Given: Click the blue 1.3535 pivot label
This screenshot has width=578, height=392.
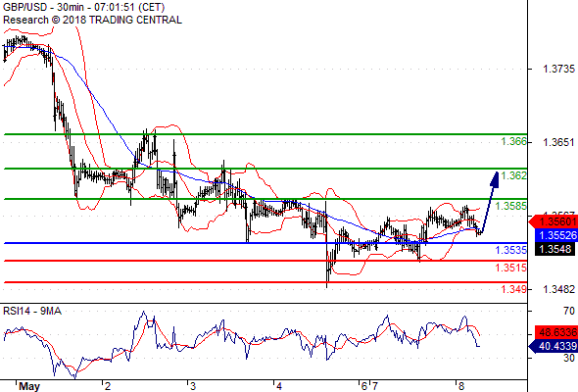Looking at the screenshot, I should [511, 250].
